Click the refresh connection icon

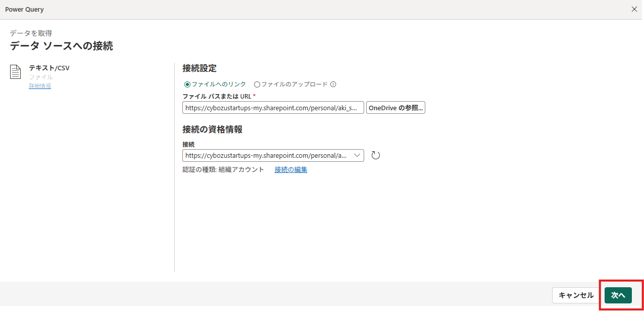click(375, 155)
